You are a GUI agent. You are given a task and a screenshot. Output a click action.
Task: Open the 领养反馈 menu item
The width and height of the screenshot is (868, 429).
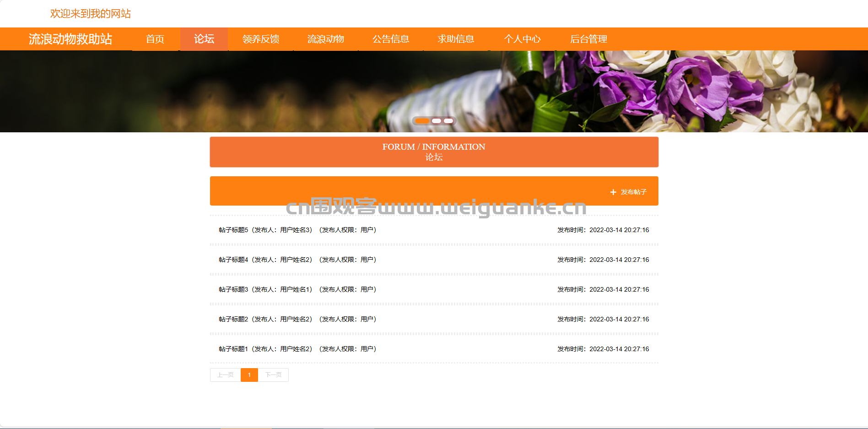point(261,39)
